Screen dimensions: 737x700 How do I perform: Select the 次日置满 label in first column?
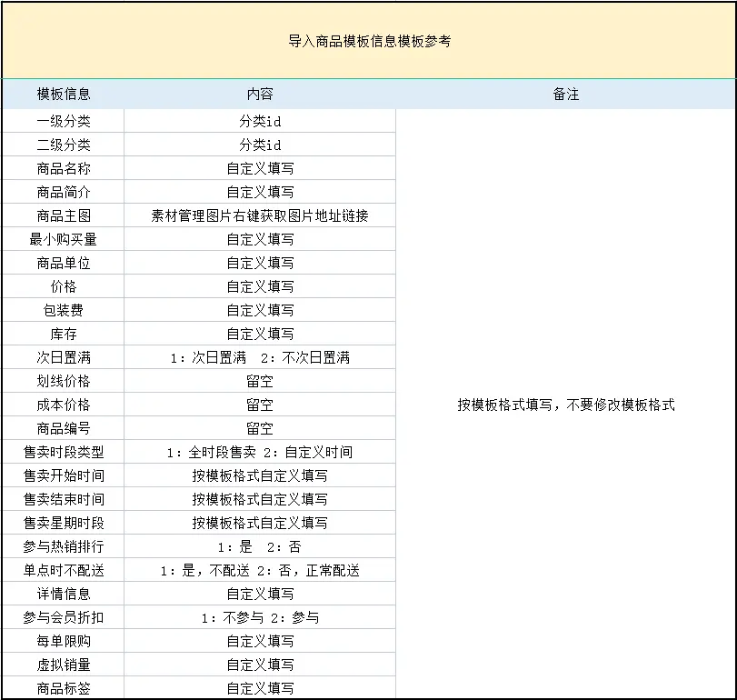(x=64, y=357)
